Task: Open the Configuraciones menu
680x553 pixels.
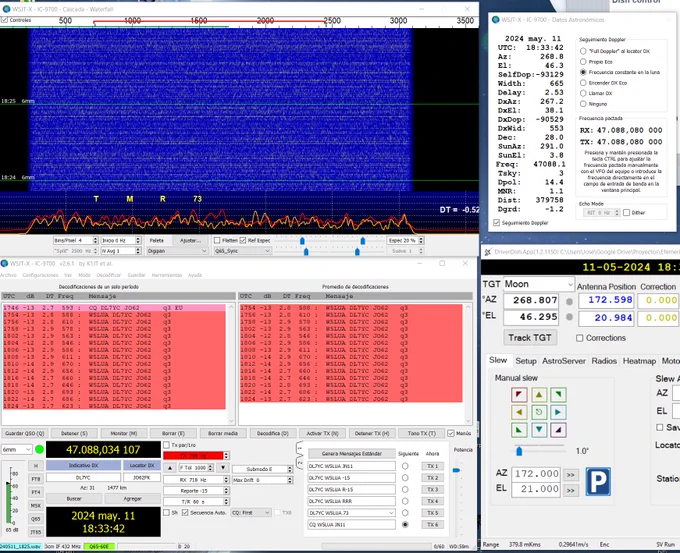Action: click(x=40, y=275)
